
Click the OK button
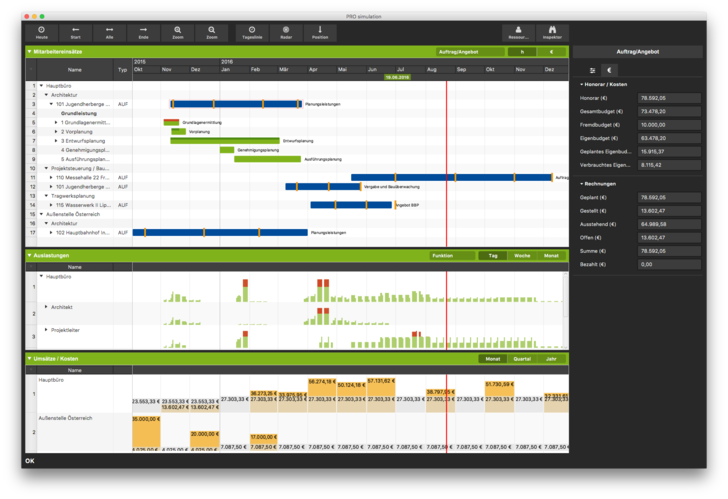pyautogui.click(x=30, y=461)
